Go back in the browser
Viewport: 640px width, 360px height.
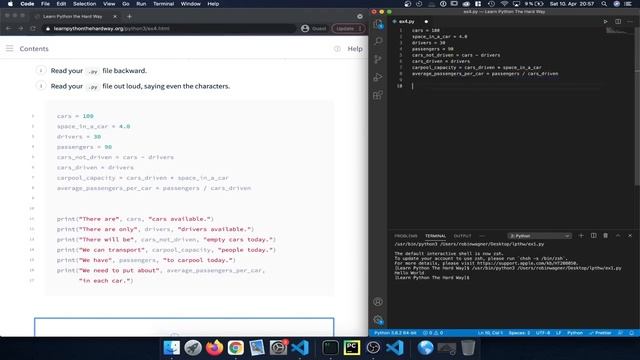[x=9, y=28]
